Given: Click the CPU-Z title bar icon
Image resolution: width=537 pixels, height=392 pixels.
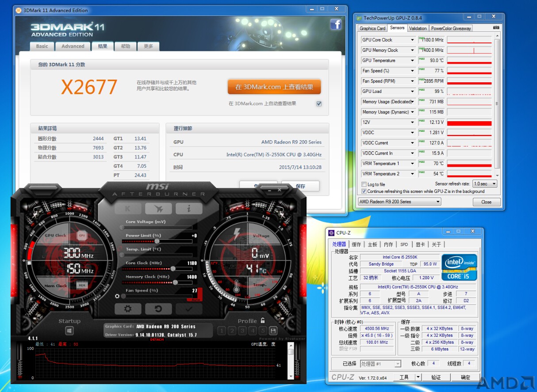Looking at the screenshot, I should 331,233.
